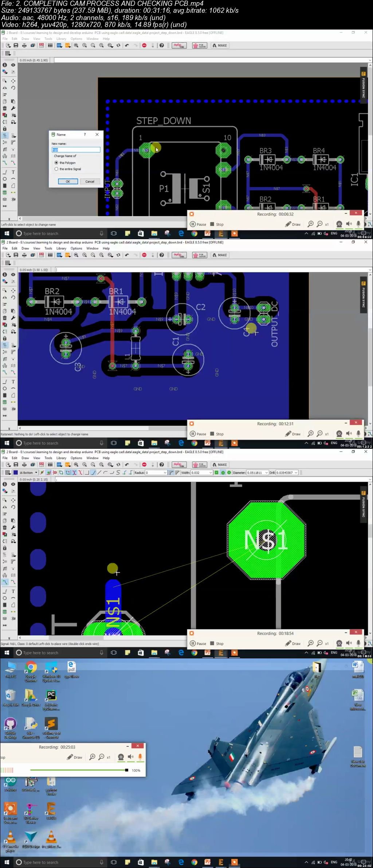Select the mail(1) Word document icon
Viewport: 373px width, 868px height.
point(358,670)
